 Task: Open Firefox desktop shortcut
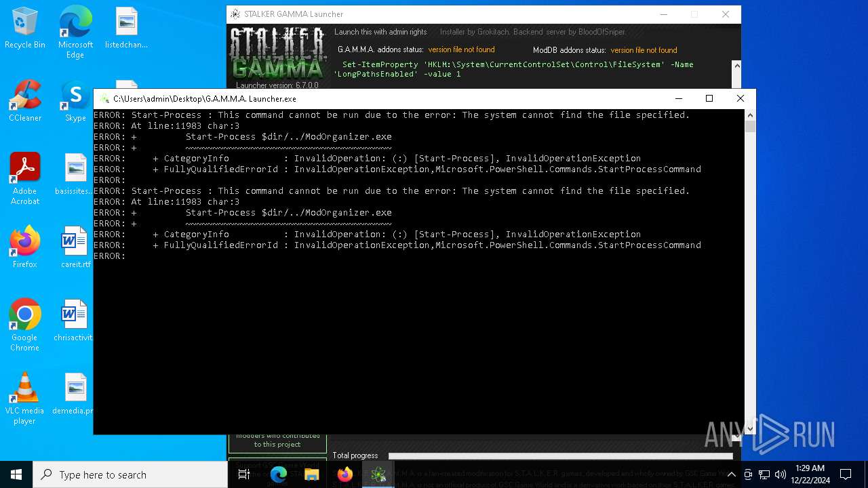25,248
